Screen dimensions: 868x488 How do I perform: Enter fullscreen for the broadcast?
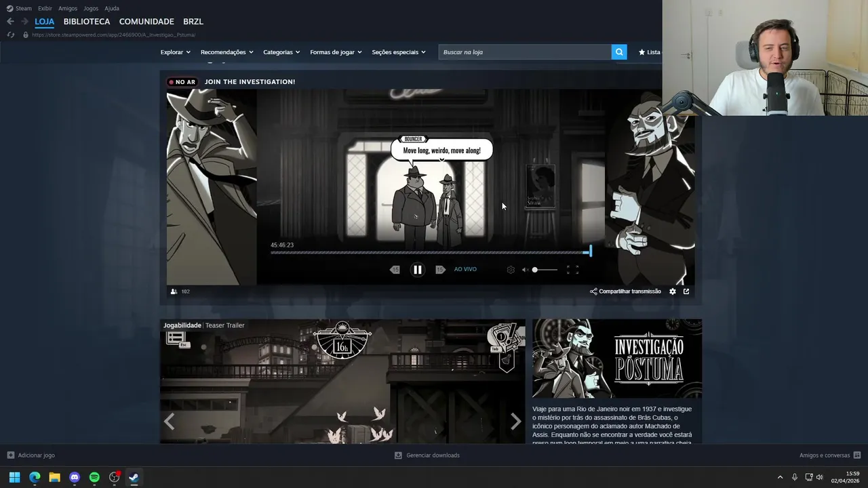572,270
